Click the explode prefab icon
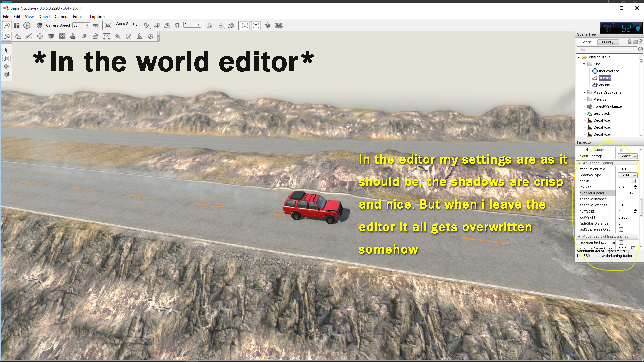The image size is (644, 362). pyautogui.click(x=279, y=25)
